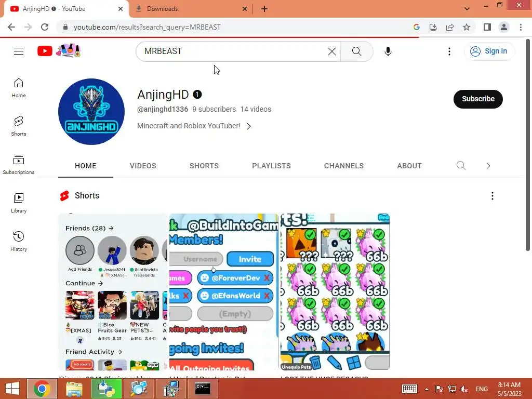Open Shorts shelf three-dot options
Screen dimensions: 532x399
pos(493,196)
